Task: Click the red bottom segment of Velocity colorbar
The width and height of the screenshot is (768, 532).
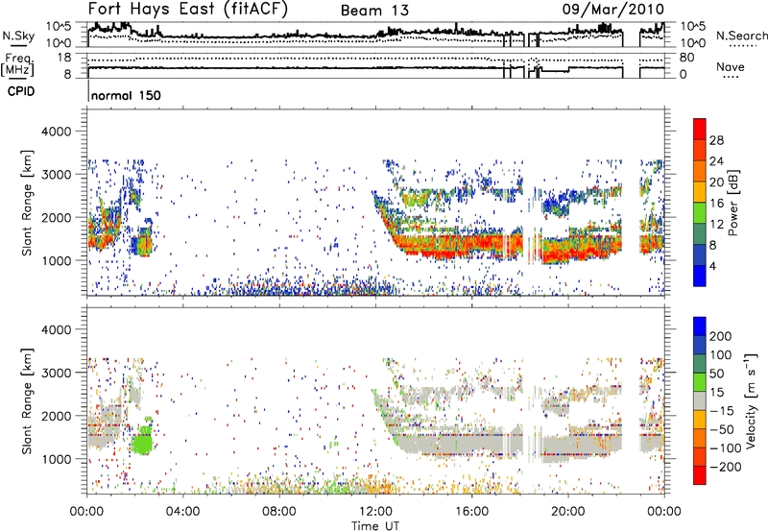Action: coord(700,475)
